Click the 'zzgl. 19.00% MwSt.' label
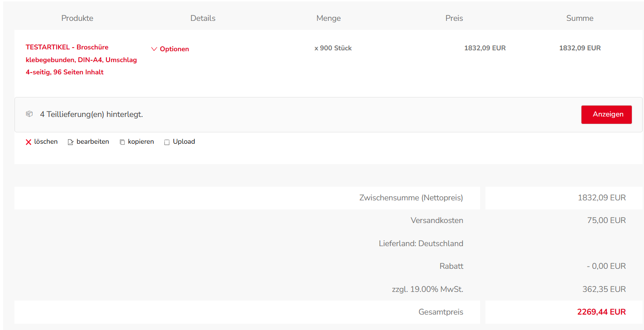 tap(428, 290)
